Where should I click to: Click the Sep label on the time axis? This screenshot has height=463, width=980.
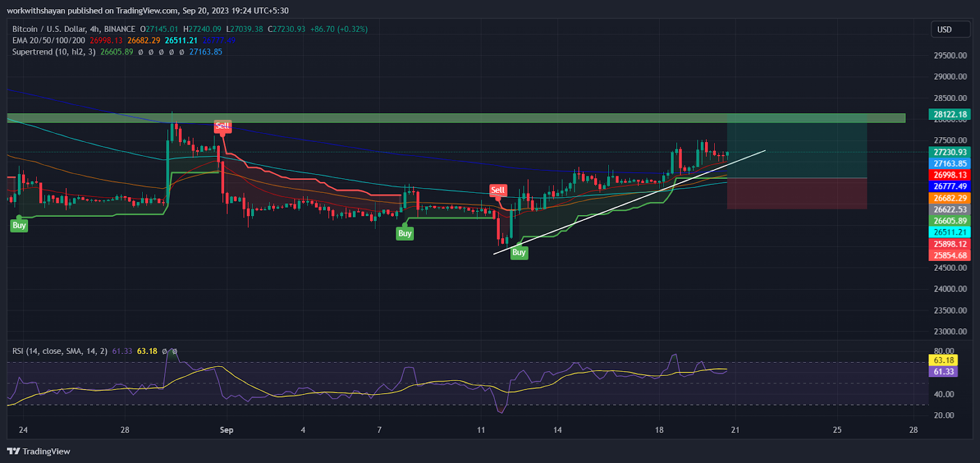227,430
